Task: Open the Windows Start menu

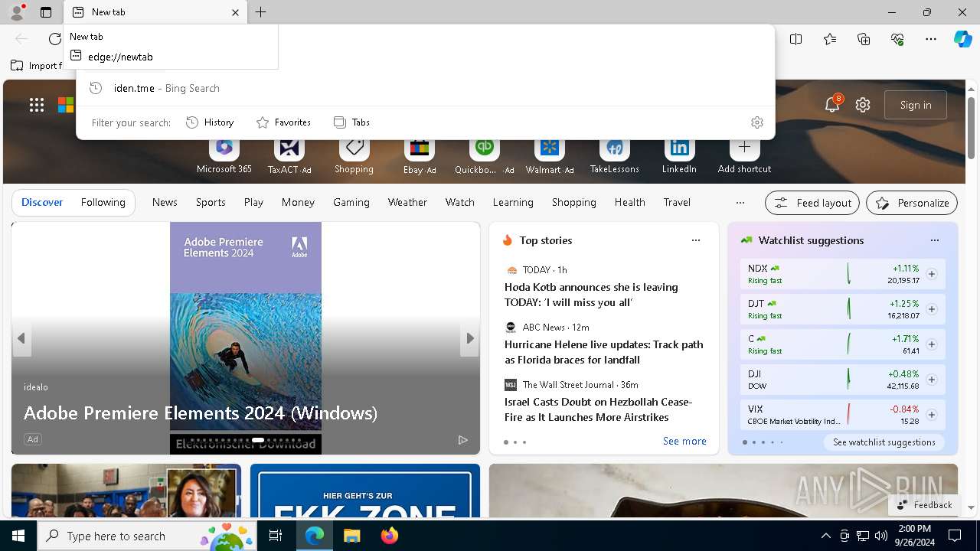Action: coord(18,536)
